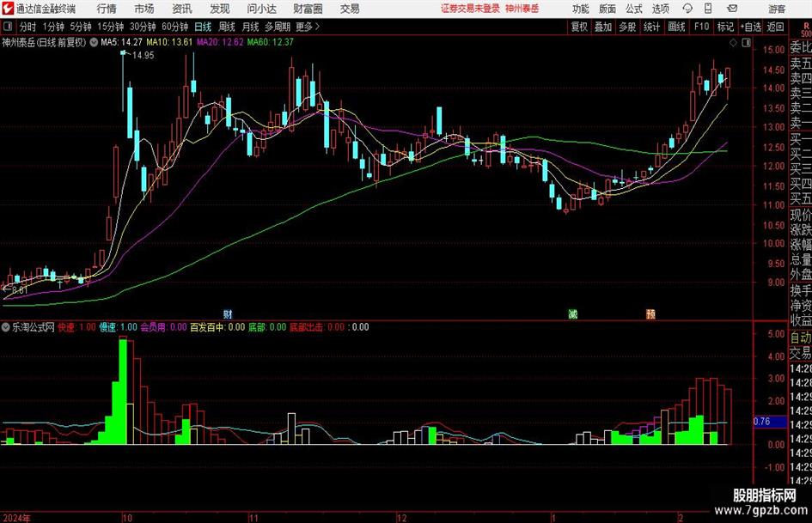The height and width of the screenshot is (523, 812).
Task: Open the 版面 menu
Action: [607, 9]
